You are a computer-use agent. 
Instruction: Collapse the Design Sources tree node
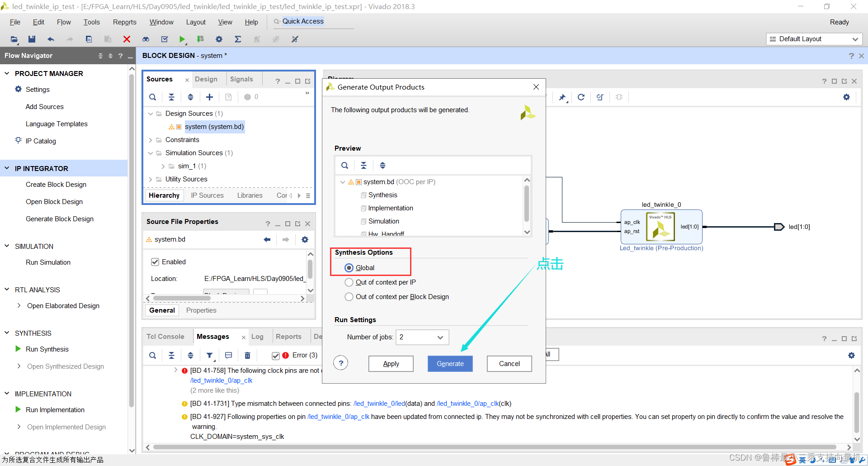coord(151,114)
